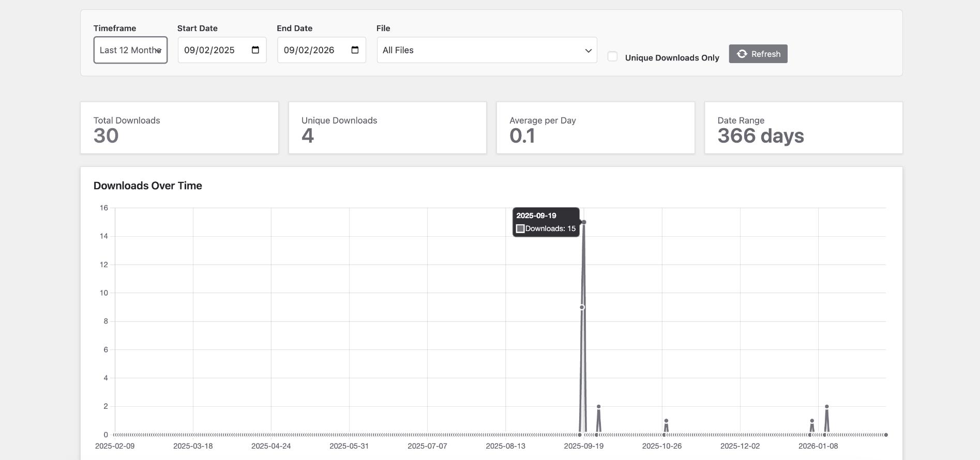980x460 pixels.
Task: Click the Average per Day stat card
Action: pyautogui.click(x=595, y=128)
